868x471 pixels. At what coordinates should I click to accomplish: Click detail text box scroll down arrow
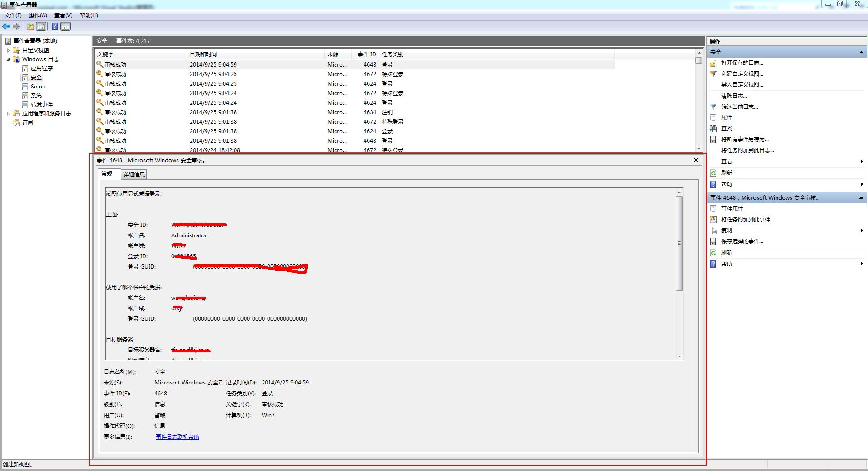click(679, 356)
